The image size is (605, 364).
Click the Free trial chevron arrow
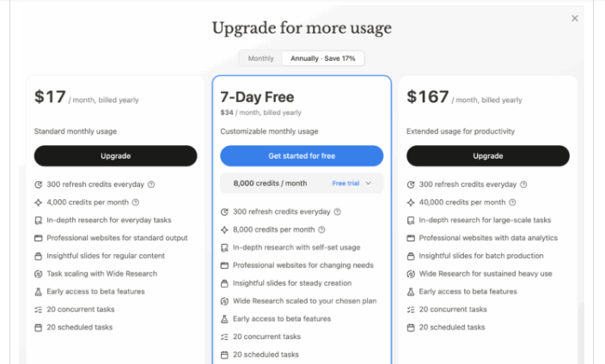[x=369, y=183]
